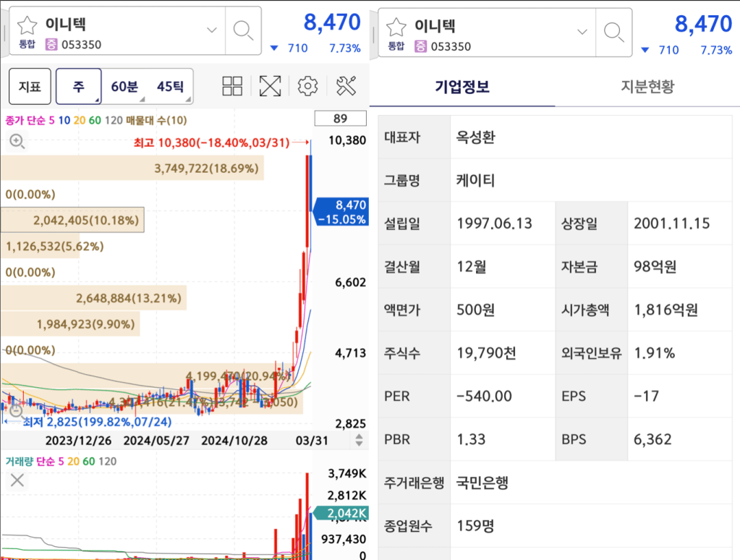Click the volume marker 2,042K
The height and width of the screenshot is (560, 740).
341,513
